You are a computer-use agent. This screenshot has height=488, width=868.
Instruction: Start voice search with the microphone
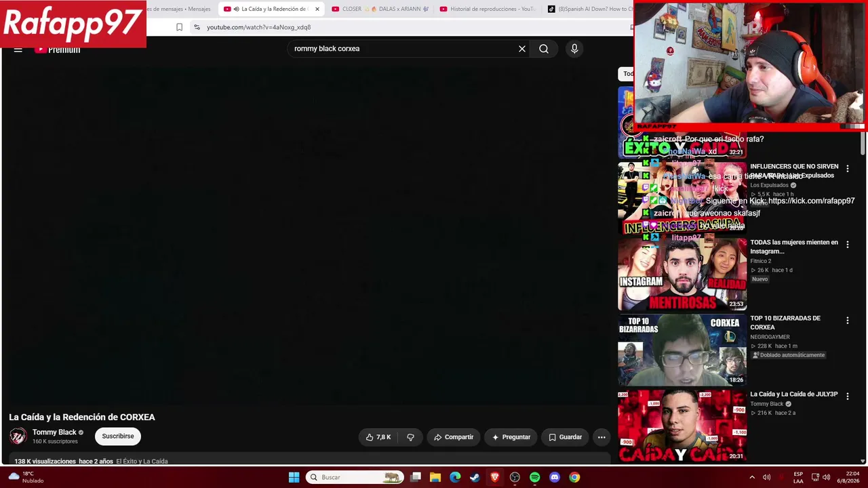(x=574, y=49)
